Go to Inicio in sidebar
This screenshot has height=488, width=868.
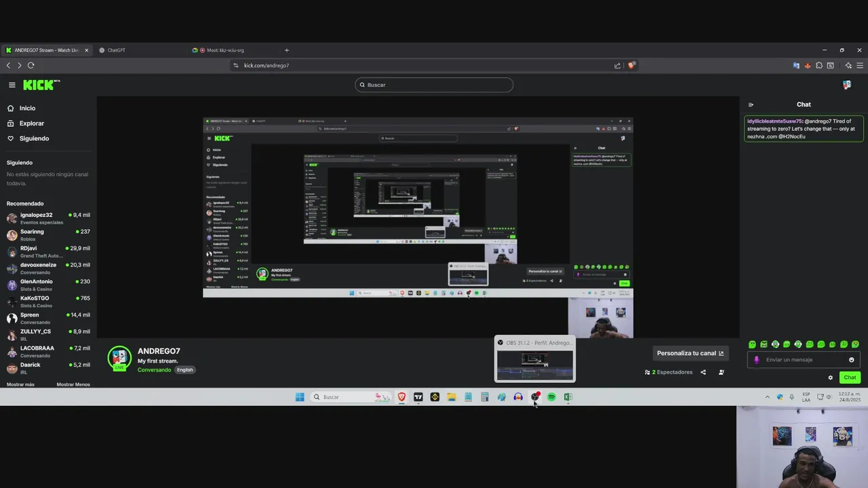pyautogui.click(x=27, y=108)
